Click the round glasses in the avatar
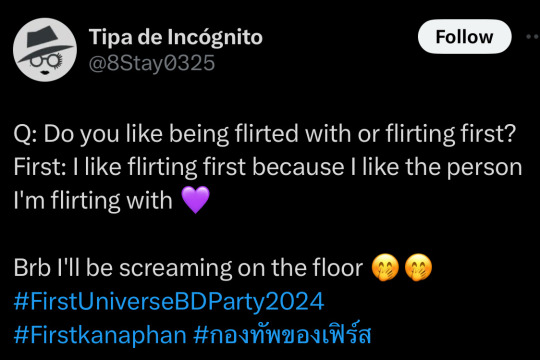 46,61
